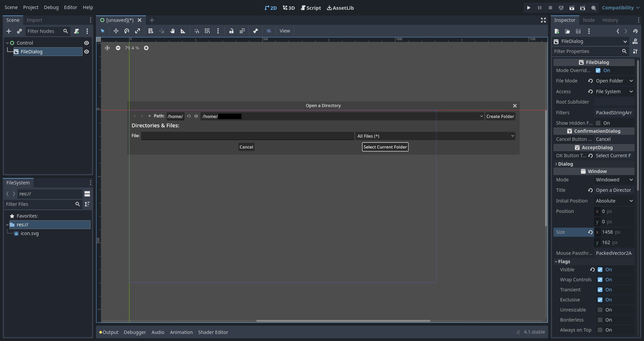The height and width of the screenshot is (341, 644).
Task: Select the Rotate mode tool
Action: [x=127, y=31]
